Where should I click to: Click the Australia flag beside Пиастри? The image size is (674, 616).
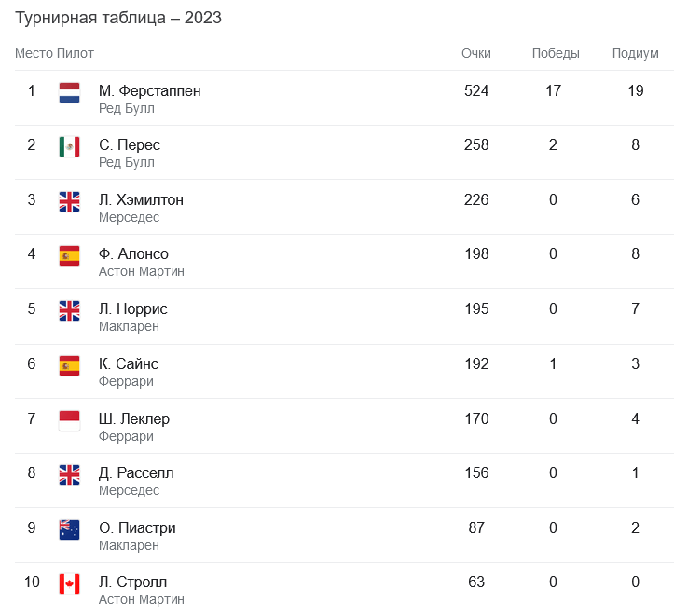69,529
